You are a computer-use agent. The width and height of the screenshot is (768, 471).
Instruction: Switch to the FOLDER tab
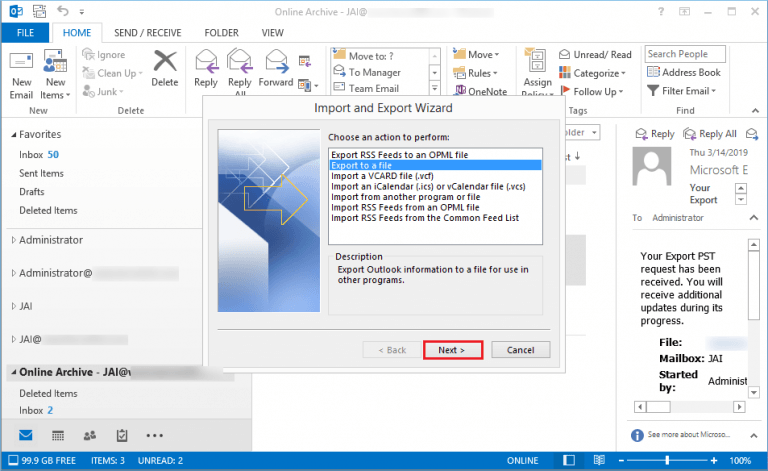point(221,33)
